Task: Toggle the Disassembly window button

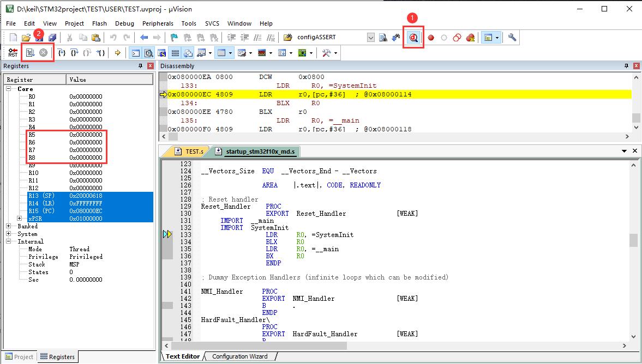Action: 148,53
